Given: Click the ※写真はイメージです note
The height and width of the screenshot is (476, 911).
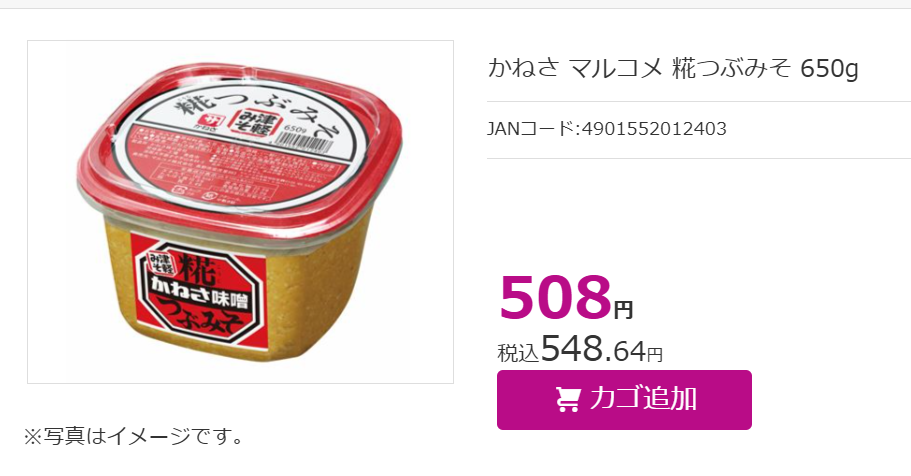Looking at the screenshot, I should (x=134, y=436).
